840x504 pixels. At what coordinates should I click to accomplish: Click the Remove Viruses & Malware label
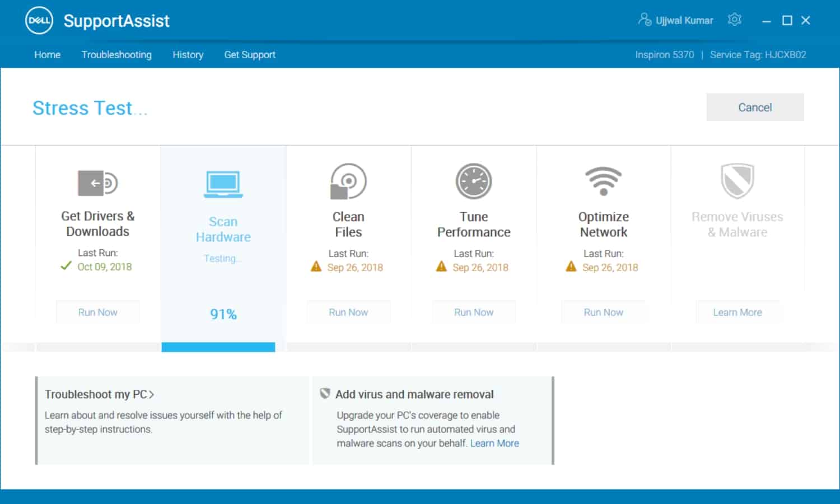click(738, 224)
